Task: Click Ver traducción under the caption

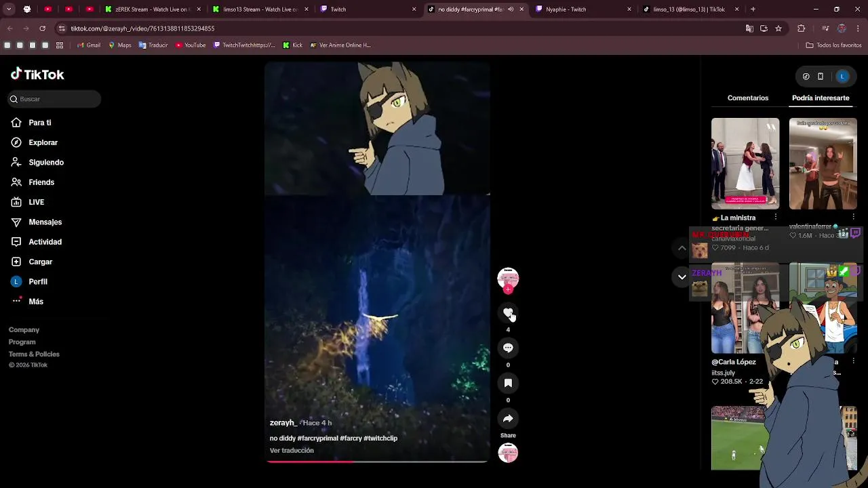Action: (292, 451)
